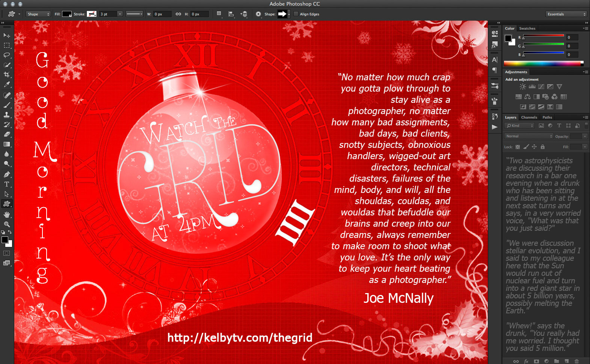Image resolution: width=590 pixels, height=364 pixels.
Task: Add a Photo Filter adjustment
Action: point(545,97)
